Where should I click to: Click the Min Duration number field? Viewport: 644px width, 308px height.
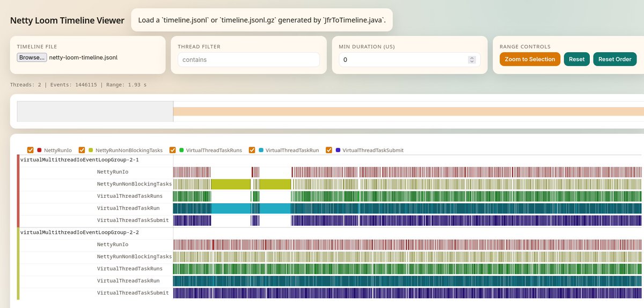tap(409, 60)
